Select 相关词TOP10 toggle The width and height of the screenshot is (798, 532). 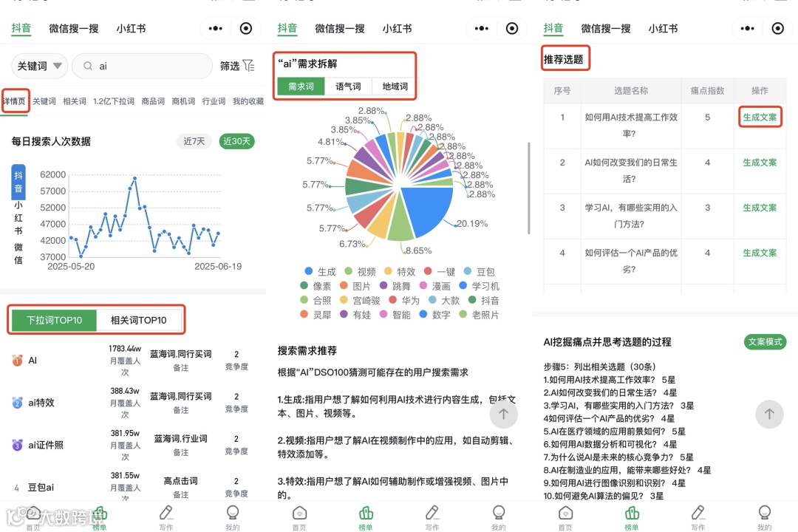click(x=138, y=320)
